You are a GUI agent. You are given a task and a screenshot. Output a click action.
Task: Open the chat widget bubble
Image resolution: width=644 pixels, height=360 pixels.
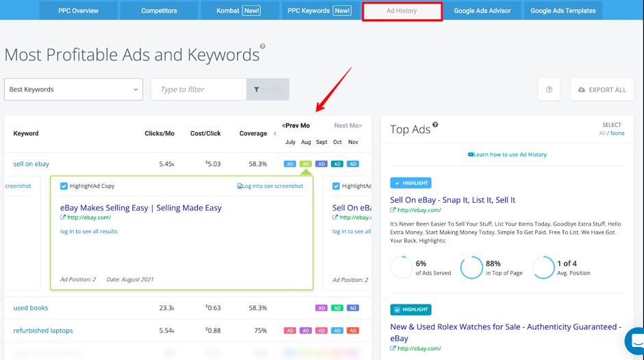[x=635, y=341]
